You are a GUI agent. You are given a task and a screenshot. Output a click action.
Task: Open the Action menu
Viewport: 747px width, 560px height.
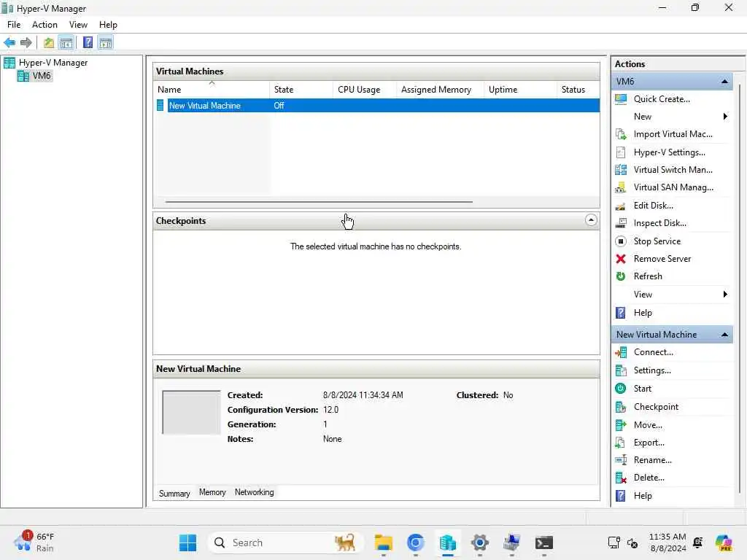pyautogui.click(x=44, y=25)
